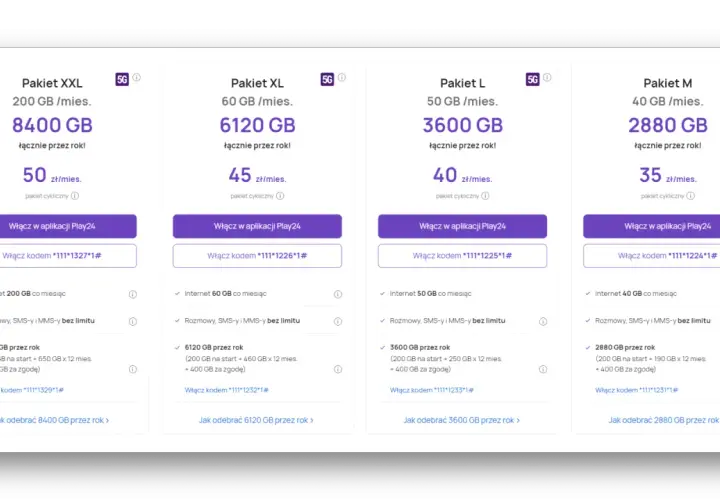Click the 50 zł/mies. price
Viewport: 720px width, 500px height.
[x=52, y=175]
